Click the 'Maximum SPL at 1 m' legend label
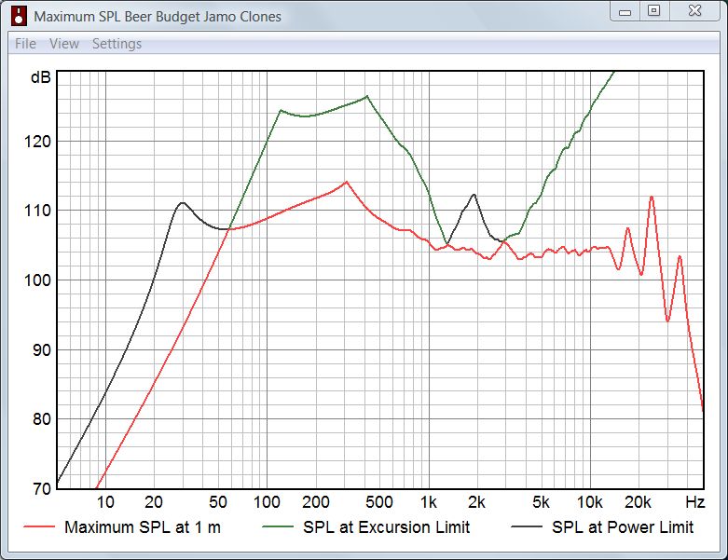The width and height of the screenshot is (728, 560). (143, 527)
